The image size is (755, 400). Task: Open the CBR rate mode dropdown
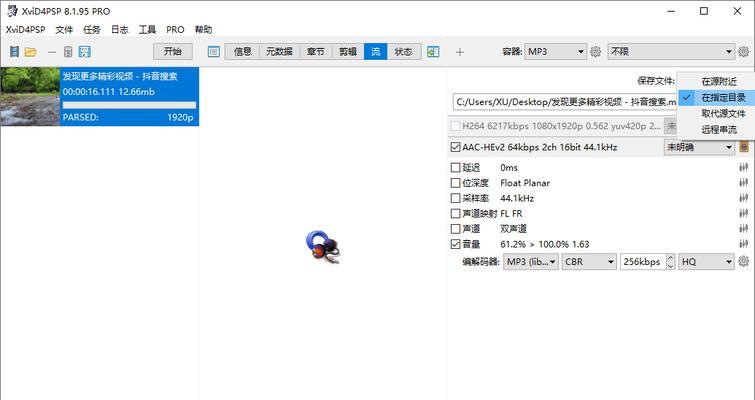click(589, 261)
